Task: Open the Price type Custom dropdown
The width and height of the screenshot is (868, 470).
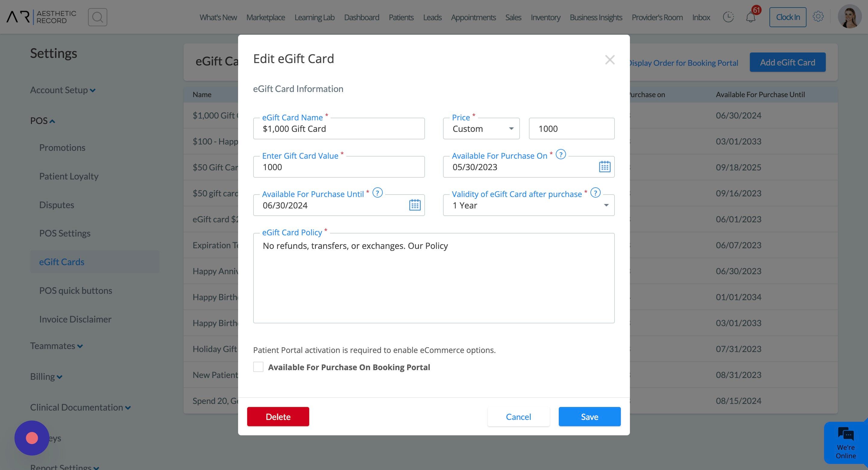Action: [x=481, y=129]
